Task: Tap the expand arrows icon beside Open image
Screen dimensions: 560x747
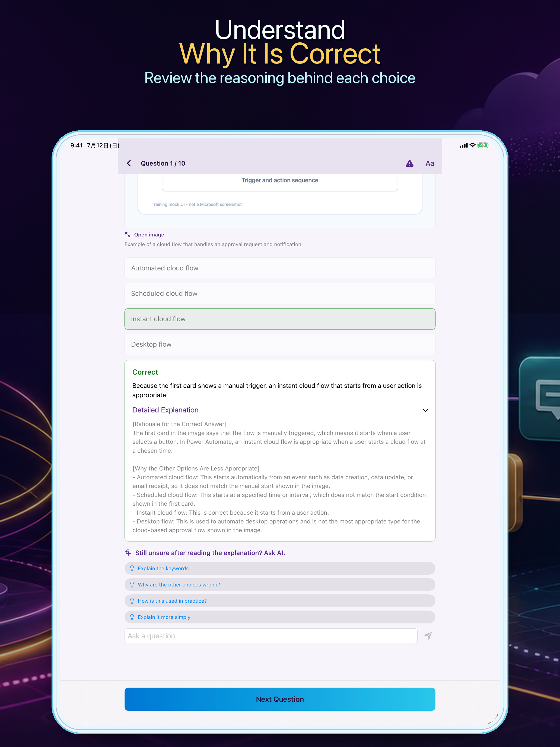Action: point(128,235)
